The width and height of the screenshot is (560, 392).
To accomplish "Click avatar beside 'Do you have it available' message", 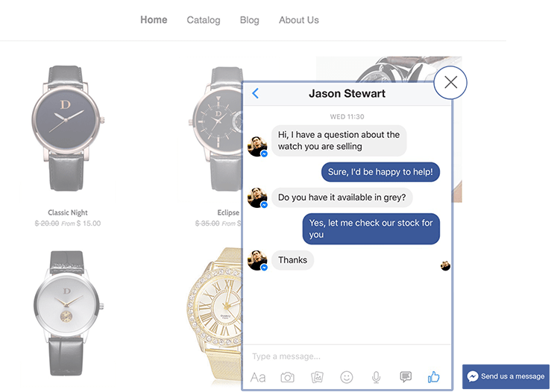I will 257,197.
